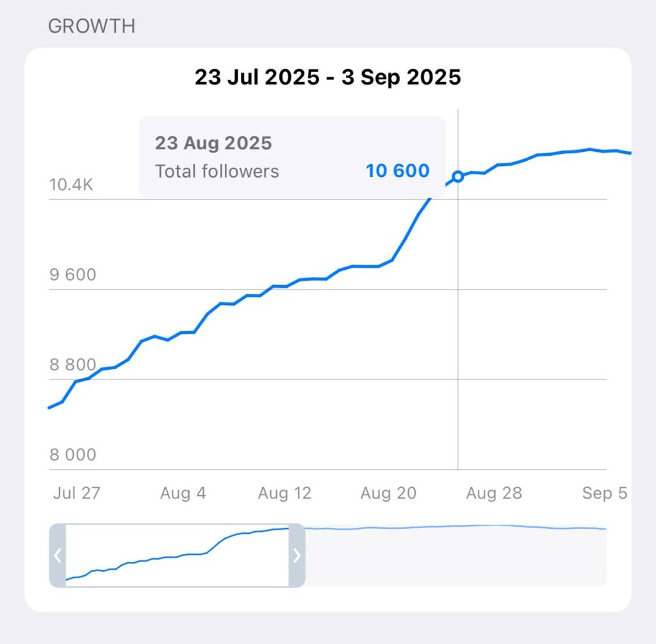
Task: Tap the Total followers label in tooltip
Action: point(217,171)
